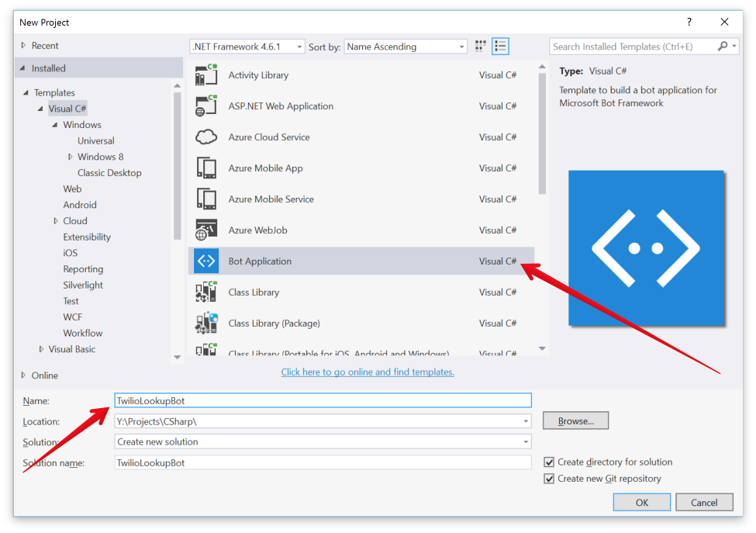Expand the Cloud tree node
Viewport: 756px width, 533px height.
[x=56, y=221]
